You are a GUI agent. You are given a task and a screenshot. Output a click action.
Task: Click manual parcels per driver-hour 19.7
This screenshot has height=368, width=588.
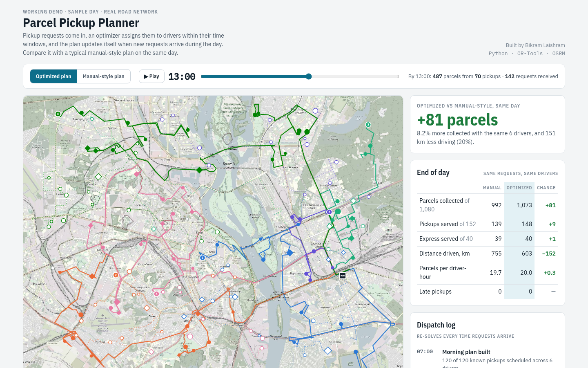point(496,273)
